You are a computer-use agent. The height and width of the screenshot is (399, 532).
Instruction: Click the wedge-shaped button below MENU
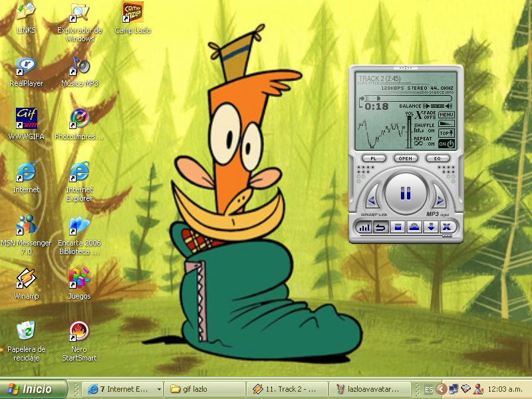point(446,124)
